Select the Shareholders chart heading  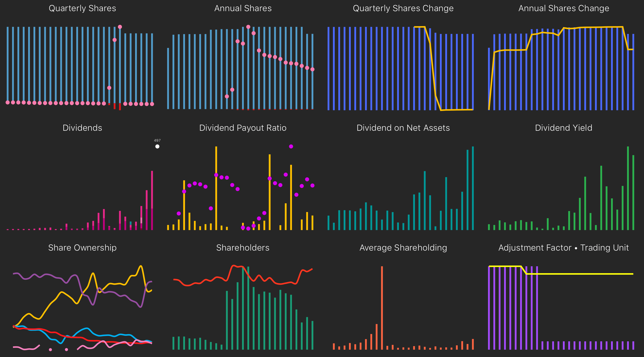tap(243, 248)
